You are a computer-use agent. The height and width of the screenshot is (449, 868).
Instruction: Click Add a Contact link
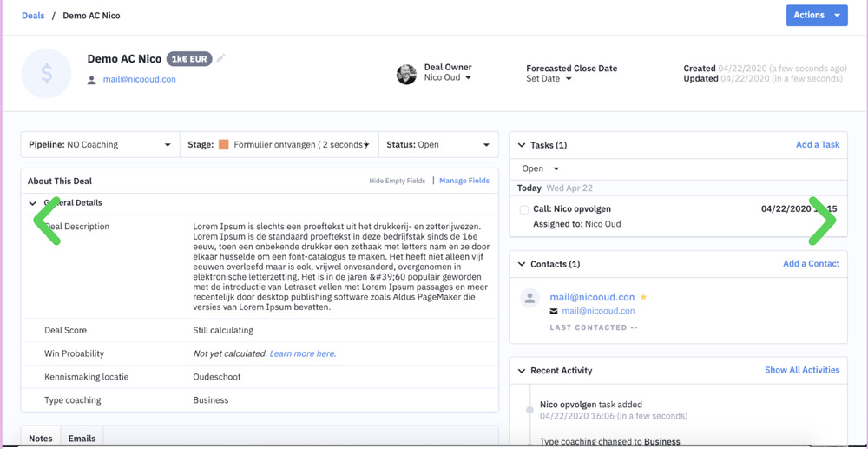coord(811,263)
